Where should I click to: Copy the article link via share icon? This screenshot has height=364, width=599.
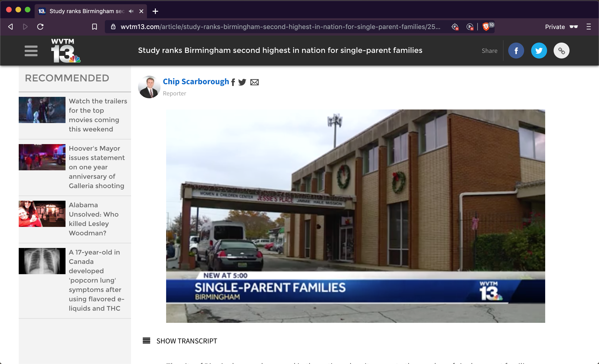click(561, 50)
